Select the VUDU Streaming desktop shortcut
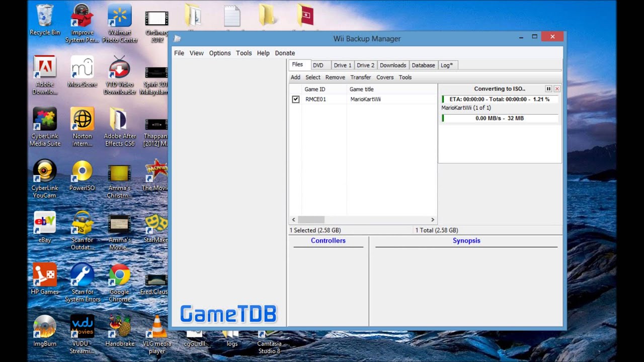Viewport: 644px width, 362px height. [82, 334]
